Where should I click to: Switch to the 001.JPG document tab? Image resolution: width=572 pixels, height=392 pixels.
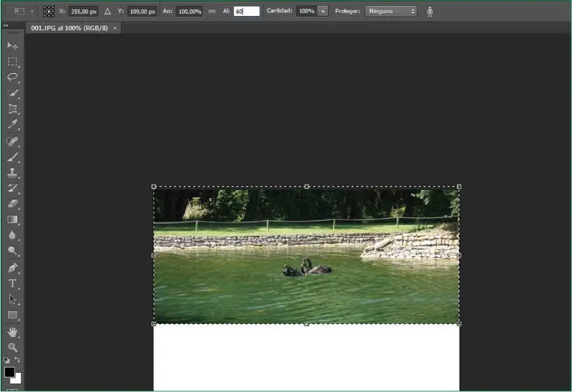pyautogui.click(x=70, y=28)
